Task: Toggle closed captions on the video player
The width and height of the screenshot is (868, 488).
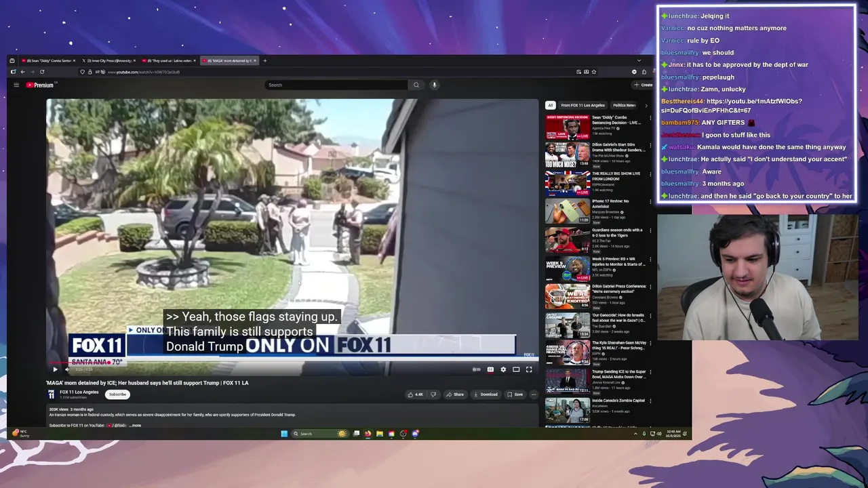Action: [x=490, y=369]
